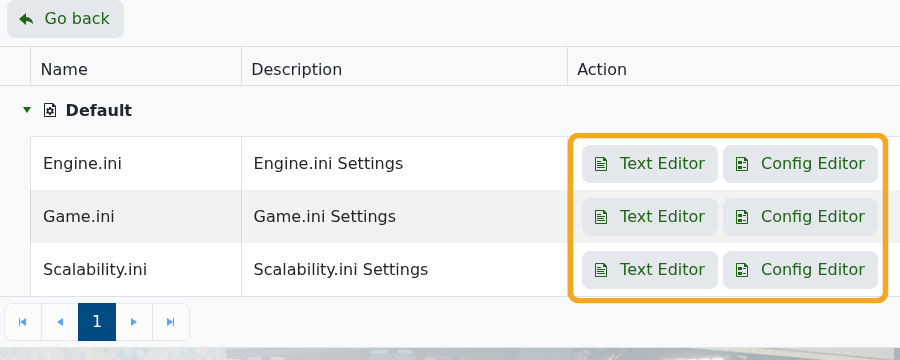
Task: Go to previous page arrow
Action: (x=60, y=322)
